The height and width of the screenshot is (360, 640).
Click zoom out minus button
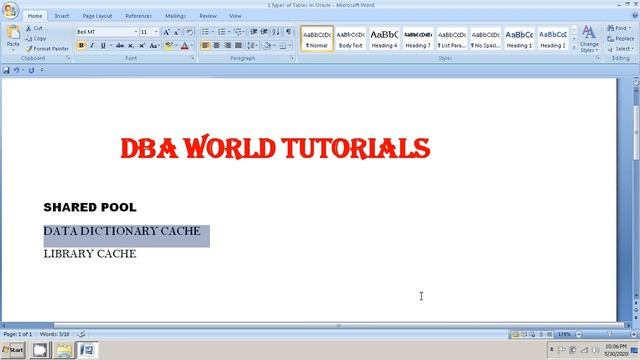[578, 334]
